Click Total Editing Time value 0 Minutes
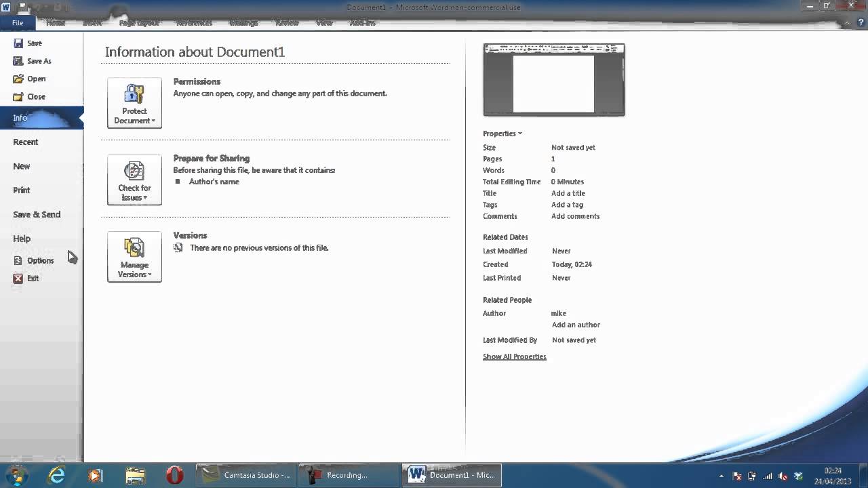The width and height of the screenshot is (868, 488). (x=568, y=182)
